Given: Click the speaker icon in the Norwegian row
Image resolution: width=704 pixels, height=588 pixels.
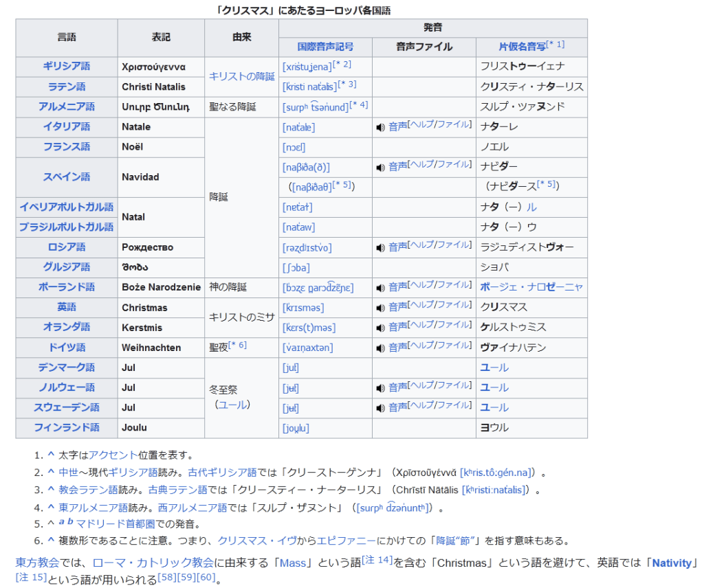Looking at the screenshot, I should pyautogui.click(x=380, y=388).
